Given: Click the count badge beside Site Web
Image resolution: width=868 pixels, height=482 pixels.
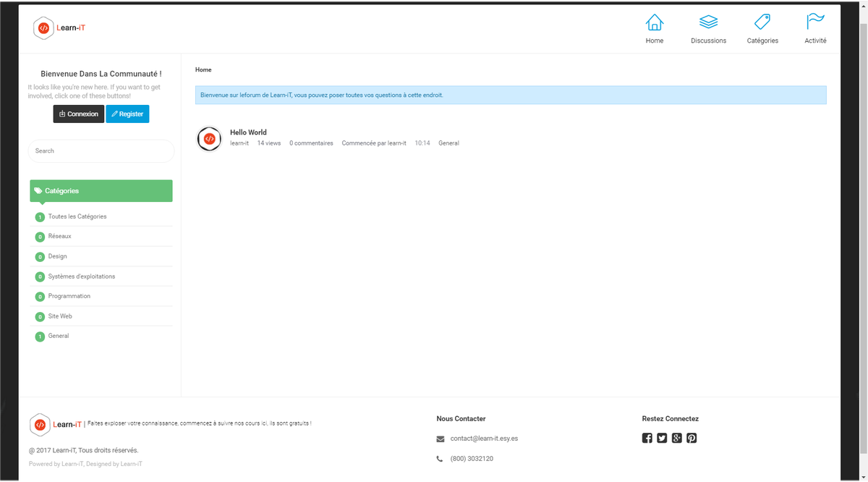Looking at the screenshot, I should [40, 317].
